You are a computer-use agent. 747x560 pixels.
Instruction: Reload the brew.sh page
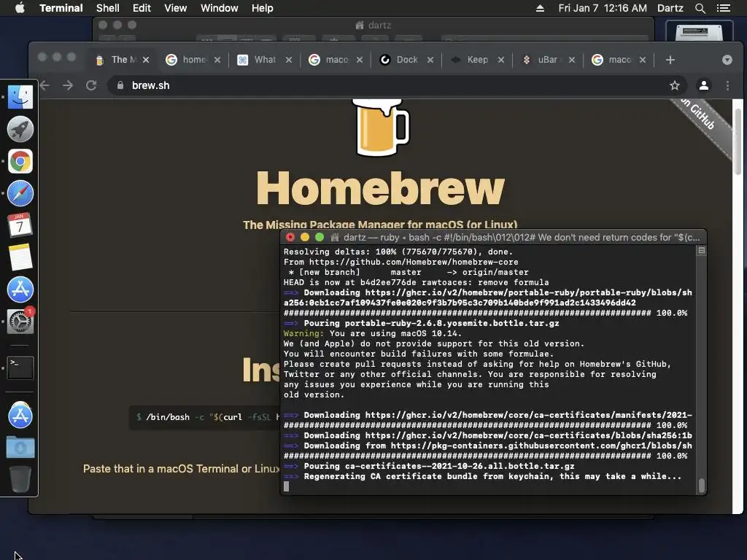point(91,85)
